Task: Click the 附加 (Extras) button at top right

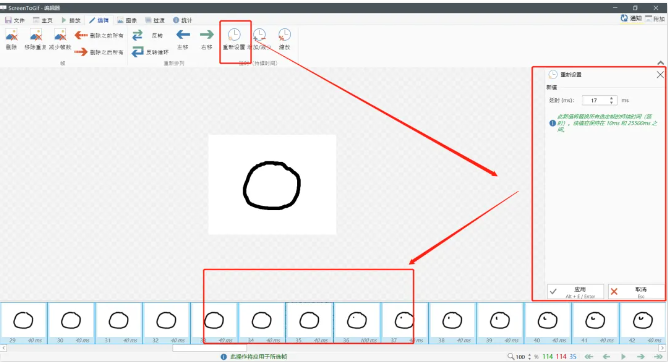Action: (x=655, y=18)
